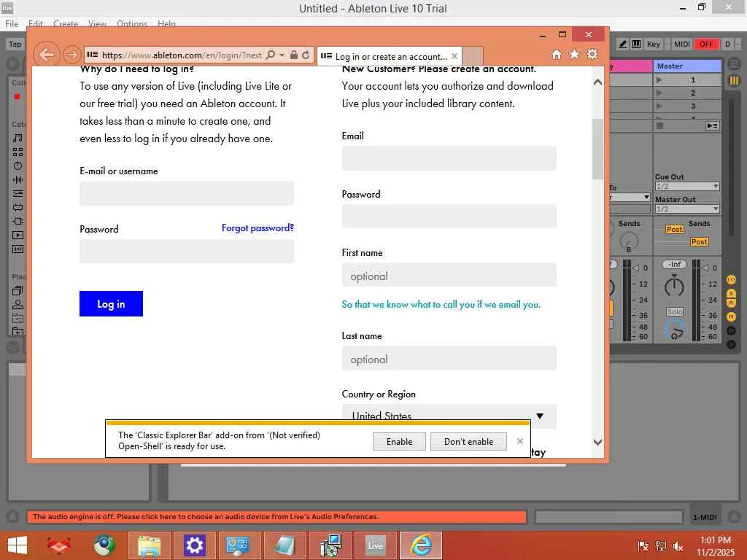The width and height of the screenshot is (747, 560).
Task: Open the Create menu
Action: click(x=65, y=24)
